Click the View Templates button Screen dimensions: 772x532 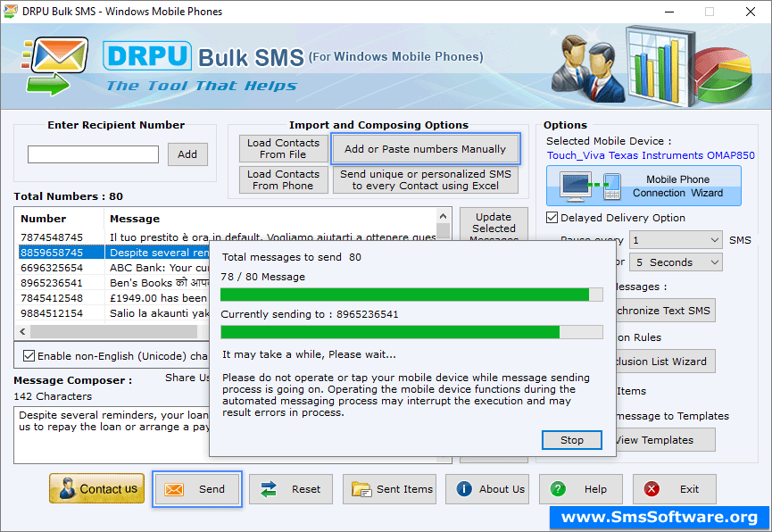coord(665,440)
